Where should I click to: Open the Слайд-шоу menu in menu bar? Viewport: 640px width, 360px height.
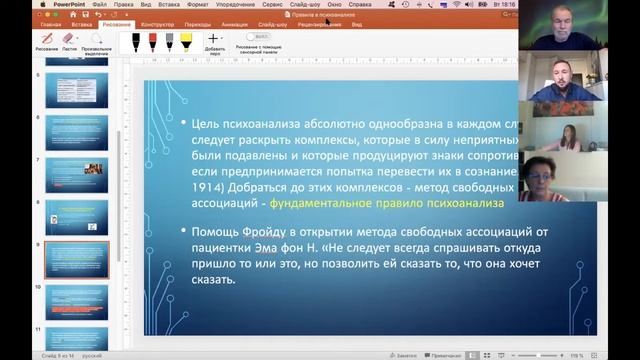pyautogui.click(x=304, y=4)
